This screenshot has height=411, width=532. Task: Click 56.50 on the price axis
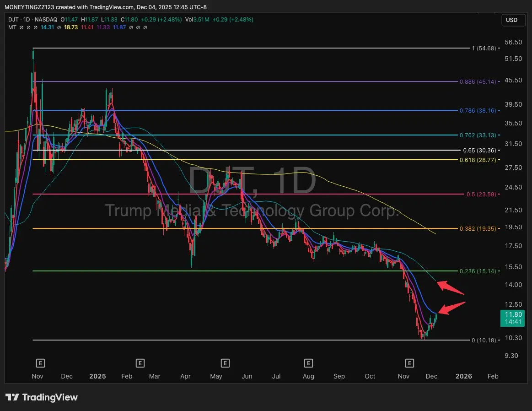point(513,43)
